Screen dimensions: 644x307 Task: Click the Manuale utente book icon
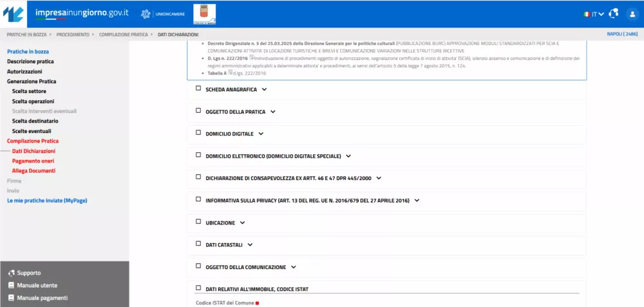click(x=11, y=286)
